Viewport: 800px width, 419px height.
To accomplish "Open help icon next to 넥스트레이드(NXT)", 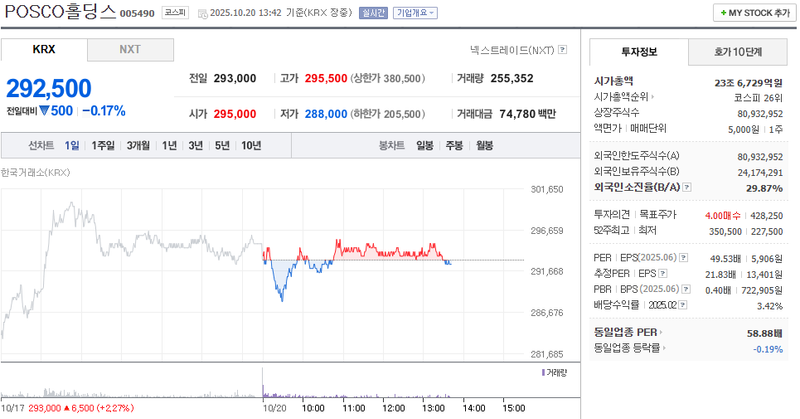I will tap(563, 49).
